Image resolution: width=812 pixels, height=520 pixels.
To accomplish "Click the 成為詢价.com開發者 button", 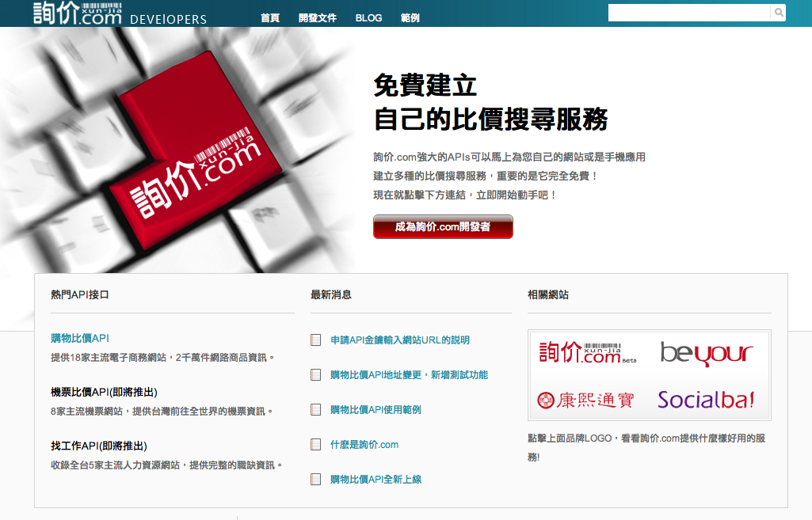I will coord(443,226).
